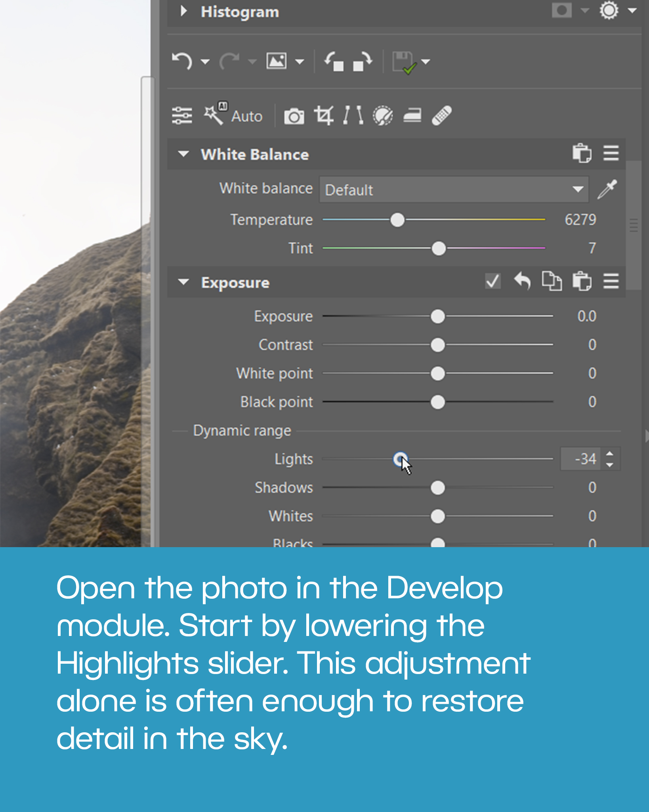The image size is (649, 812).
Task: Click the Undo arrow icon
Action: click(182, 61)
